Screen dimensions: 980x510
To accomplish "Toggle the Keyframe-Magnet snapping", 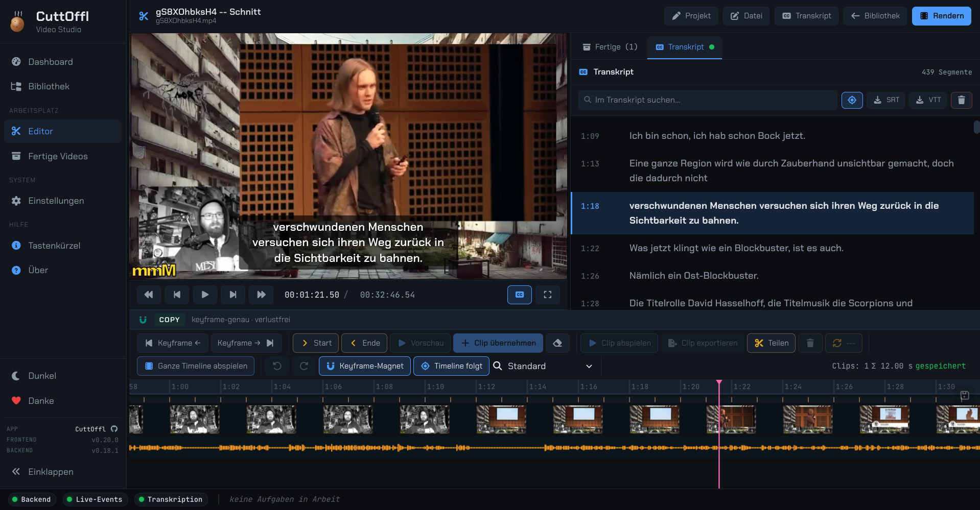I will click(365, 366).
